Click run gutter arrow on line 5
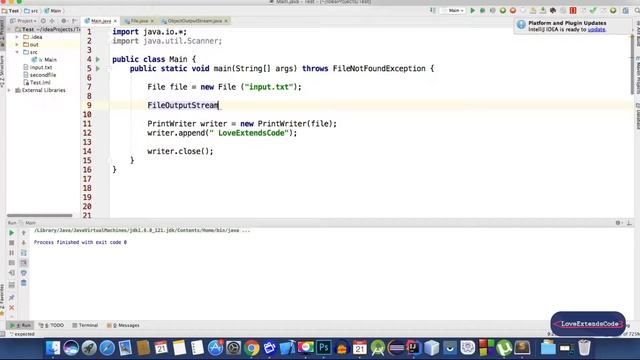Image resolution: width=640 pixels, height=360 pixels. [x=98, y=69]
